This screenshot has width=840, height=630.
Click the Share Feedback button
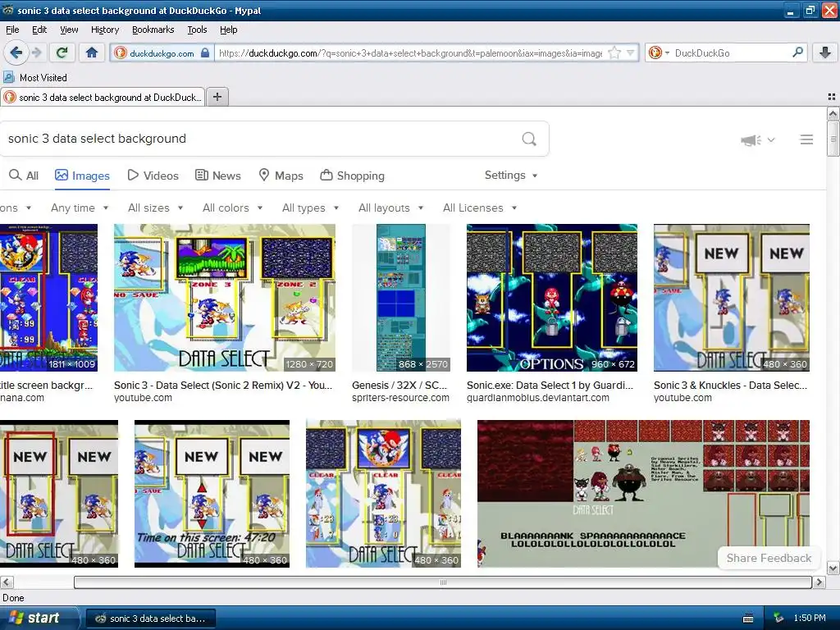(769, 558)
